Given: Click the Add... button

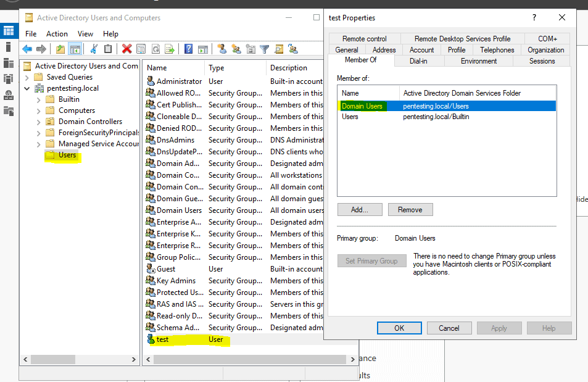Looking at the screenshot, I should 360,210.
